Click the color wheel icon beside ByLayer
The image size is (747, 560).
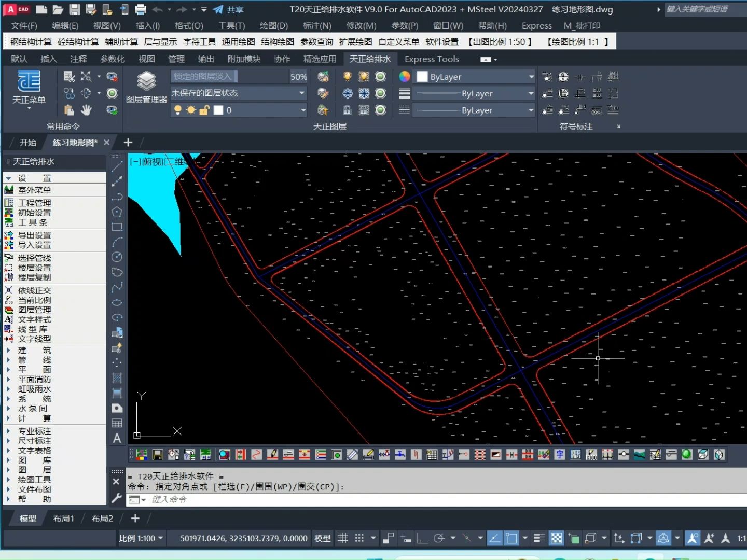tap(405, 77)
